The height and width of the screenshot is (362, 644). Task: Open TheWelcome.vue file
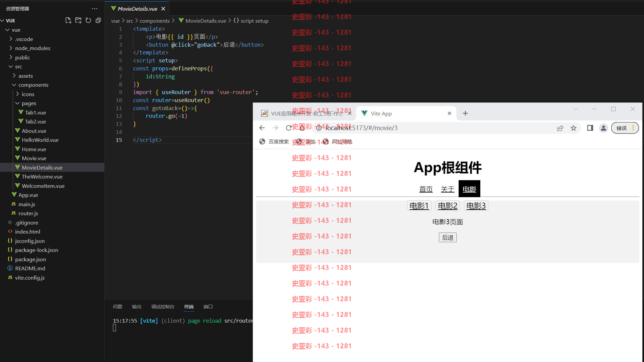point(52,176)
